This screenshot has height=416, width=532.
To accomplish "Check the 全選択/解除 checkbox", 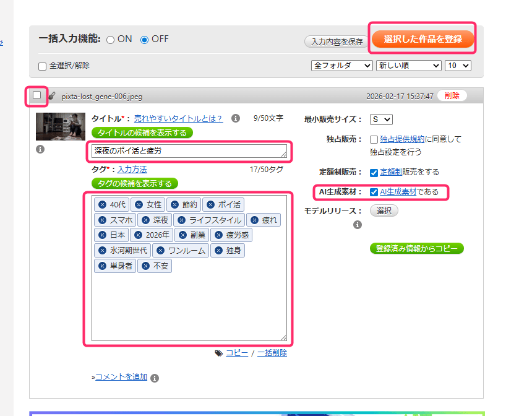I will [43, 66].
